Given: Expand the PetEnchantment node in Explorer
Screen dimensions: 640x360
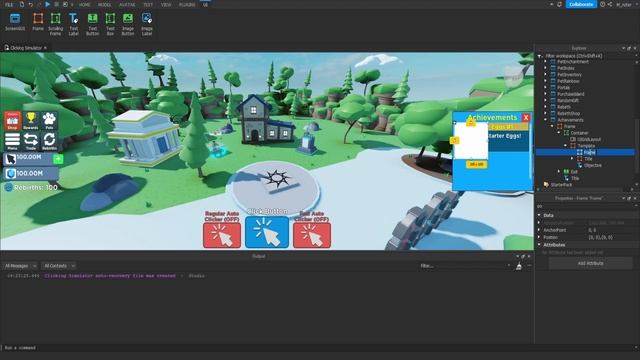Looking at the screenshot, I should 546,62.
